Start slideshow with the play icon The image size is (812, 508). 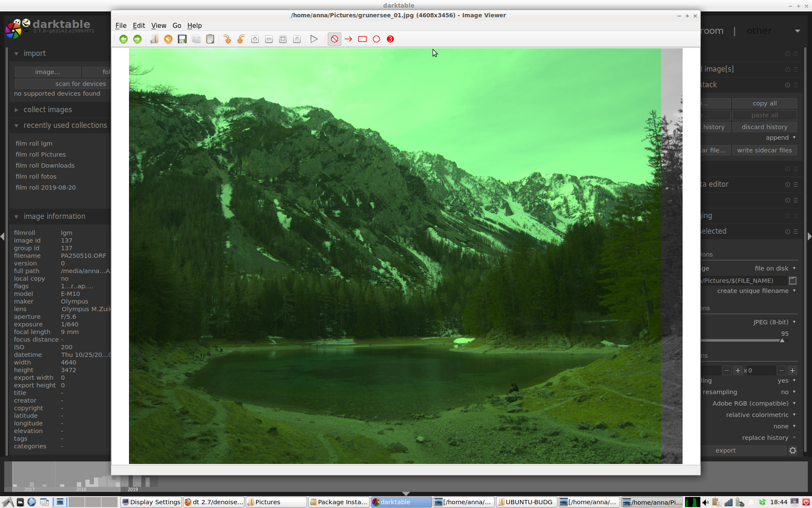314,39
